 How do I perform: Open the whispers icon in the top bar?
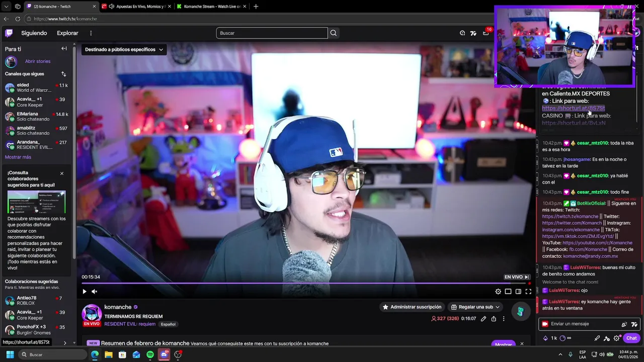click(462, 33)
